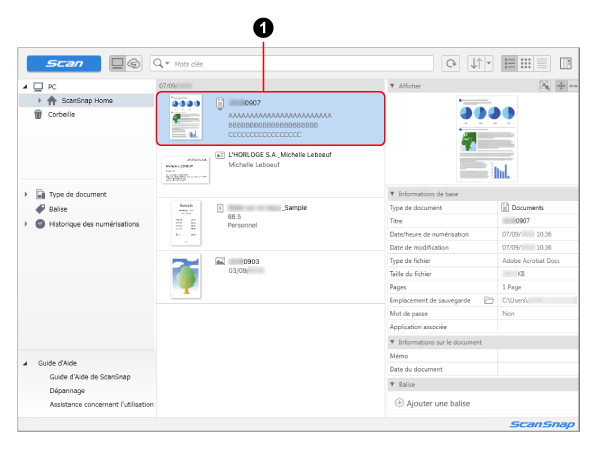Click the Date/heure de numérisation value
This screenshot has width=594, height=449.
point(538,234)
